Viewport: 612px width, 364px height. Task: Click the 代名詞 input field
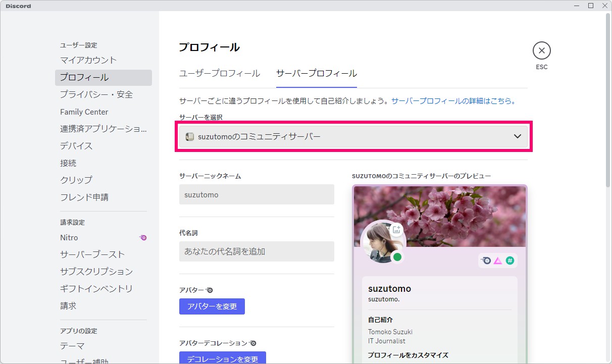[x=257, y=251]
